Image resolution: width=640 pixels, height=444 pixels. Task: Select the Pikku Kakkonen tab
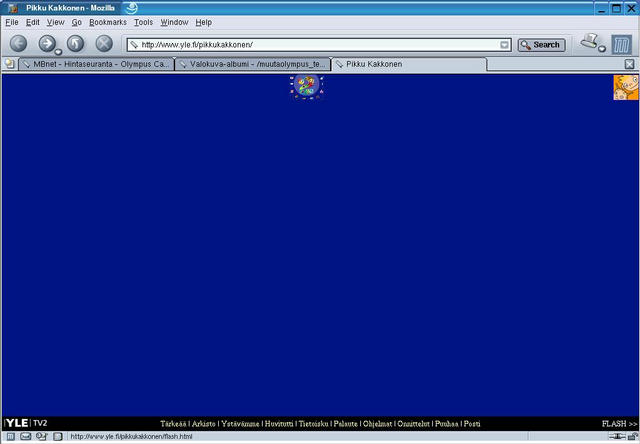click(x=409, y=64)
